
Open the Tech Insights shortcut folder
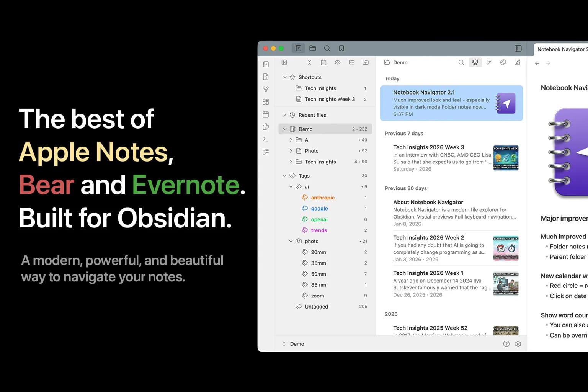(325, 88)
